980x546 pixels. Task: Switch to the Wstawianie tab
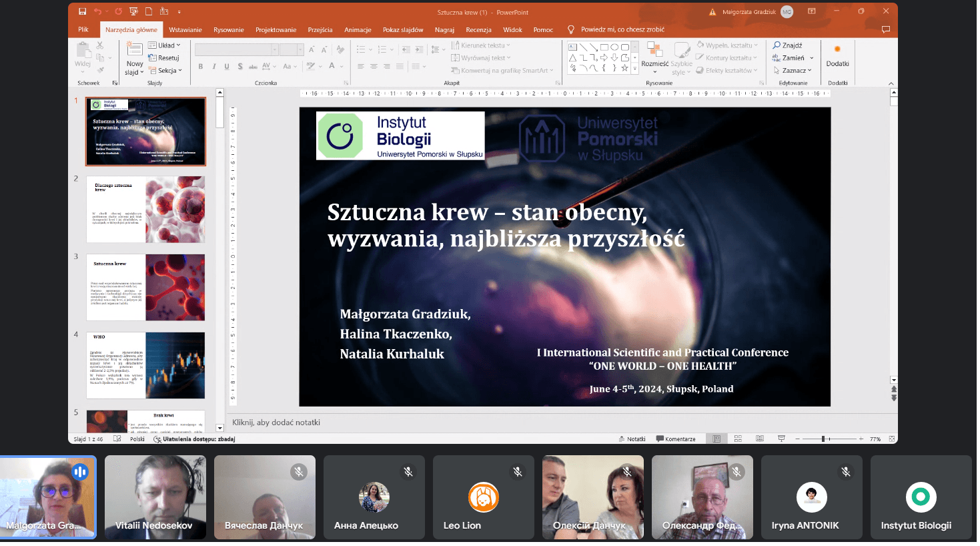[x=185, y=29]
